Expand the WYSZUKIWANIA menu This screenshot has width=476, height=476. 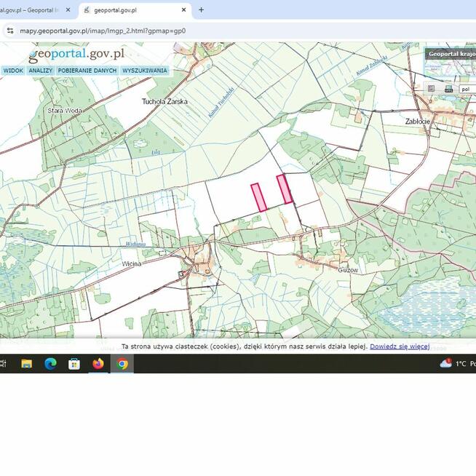145,71
